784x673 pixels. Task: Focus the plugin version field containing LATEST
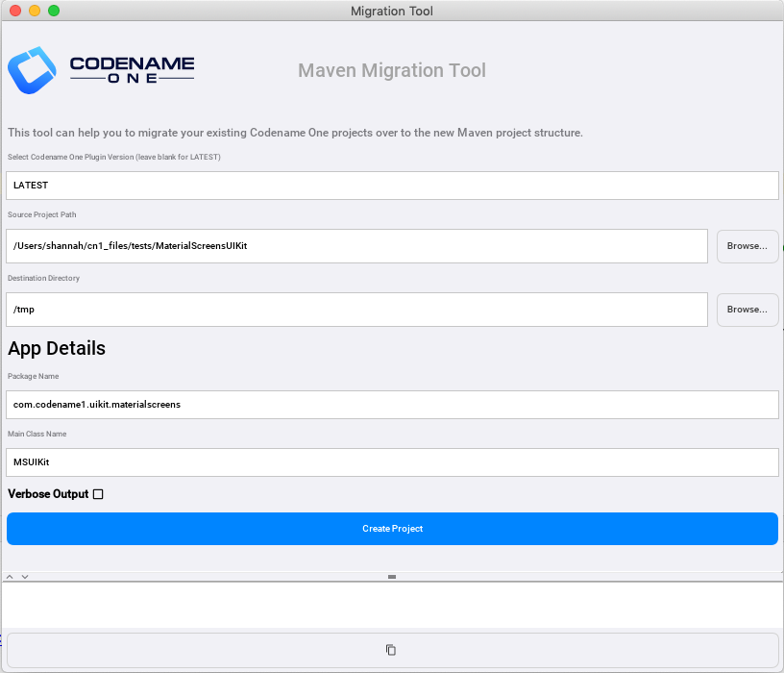[392, 186]
